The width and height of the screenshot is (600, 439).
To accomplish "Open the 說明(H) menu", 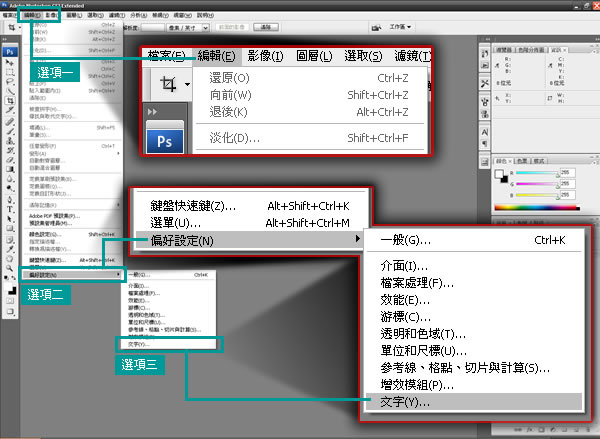I will (205, 15).
